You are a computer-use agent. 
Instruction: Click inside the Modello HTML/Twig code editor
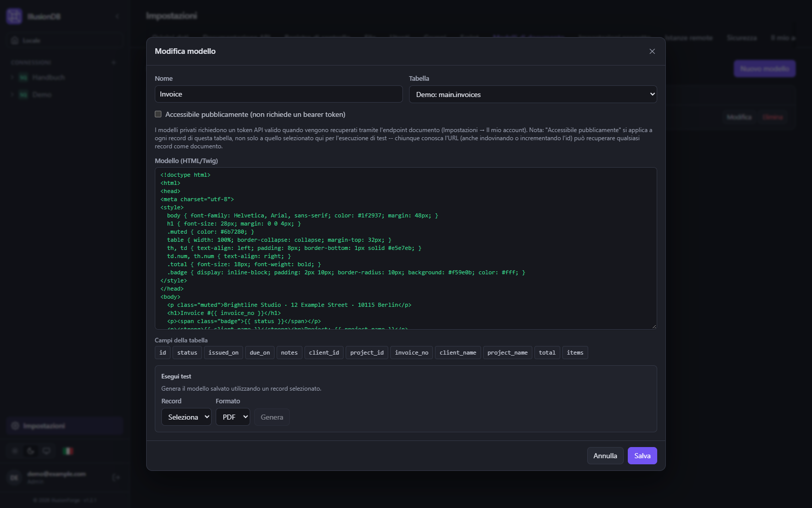coord(406,248)
